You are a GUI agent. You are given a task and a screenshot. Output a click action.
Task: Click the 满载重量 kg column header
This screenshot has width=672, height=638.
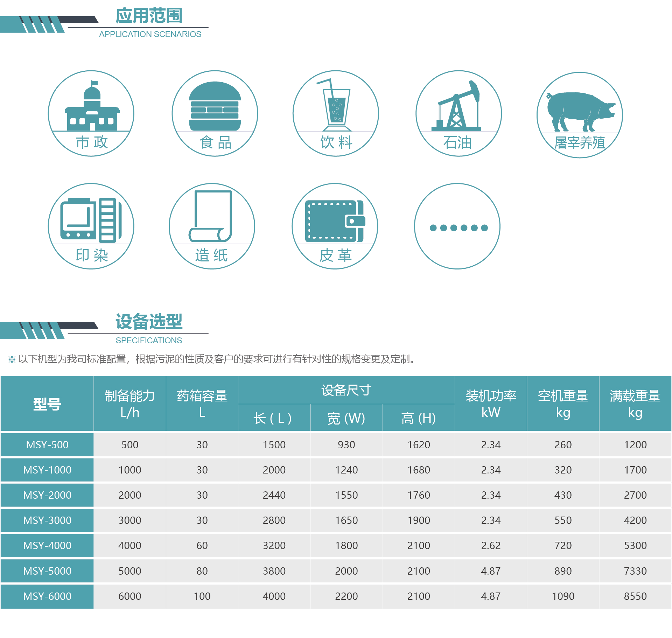(635, 404)
